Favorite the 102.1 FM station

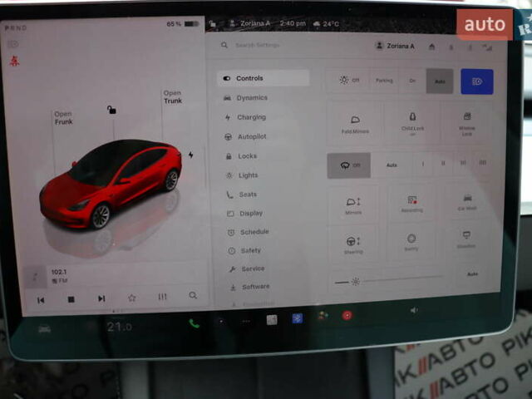click(132, 298)
